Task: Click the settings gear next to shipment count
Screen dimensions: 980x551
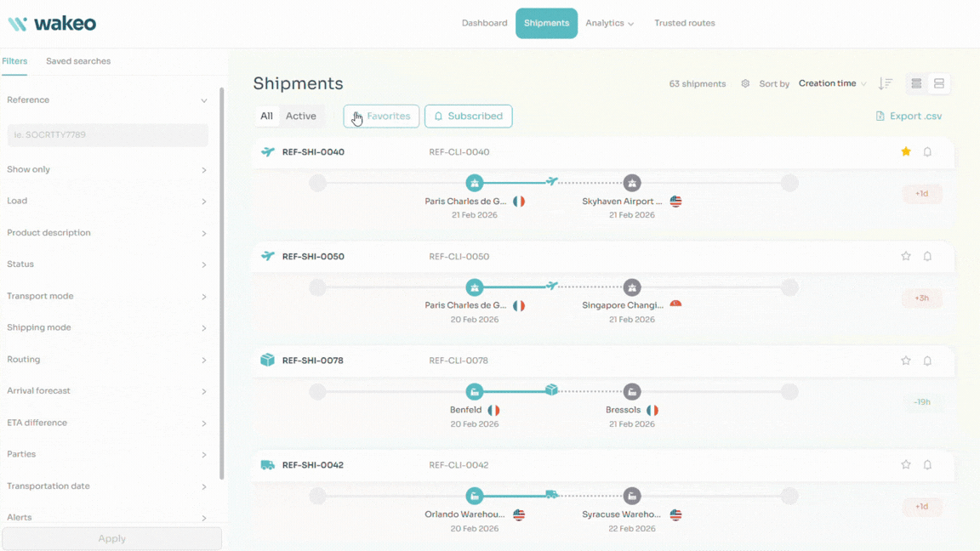Action: (x=745, y=84)
